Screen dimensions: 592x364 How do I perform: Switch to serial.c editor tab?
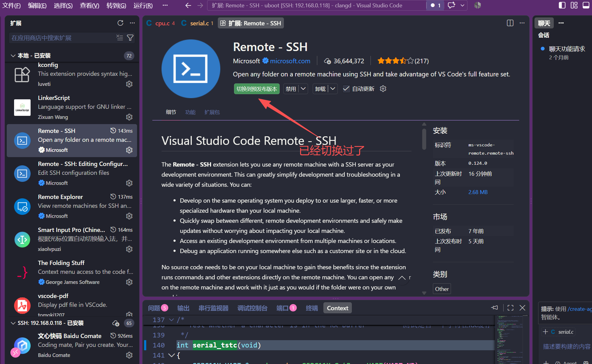click(197, 23)
